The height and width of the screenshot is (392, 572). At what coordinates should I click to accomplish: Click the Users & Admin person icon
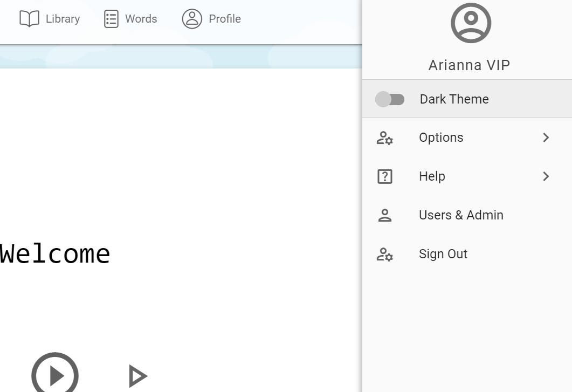coord(384,215)
